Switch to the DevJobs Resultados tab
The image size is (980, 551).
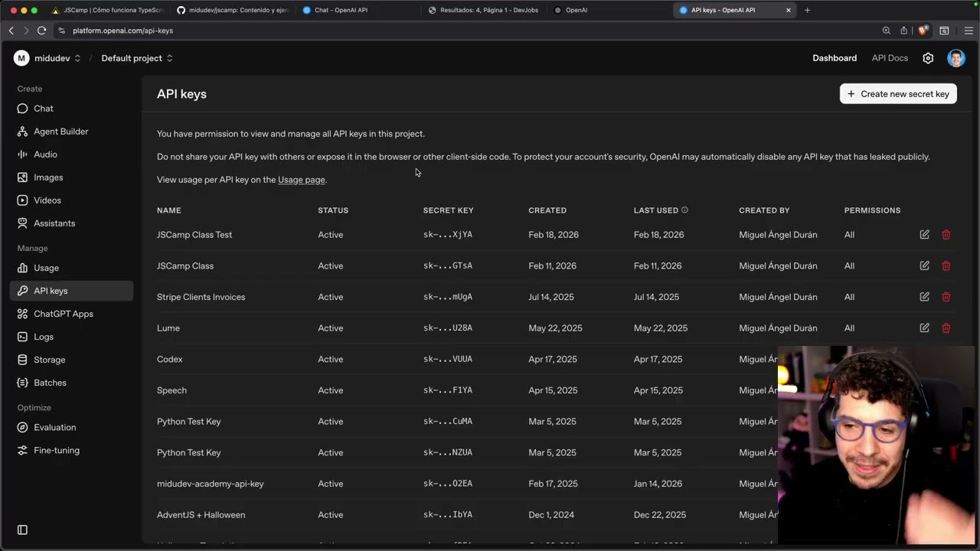pos(483,10)
